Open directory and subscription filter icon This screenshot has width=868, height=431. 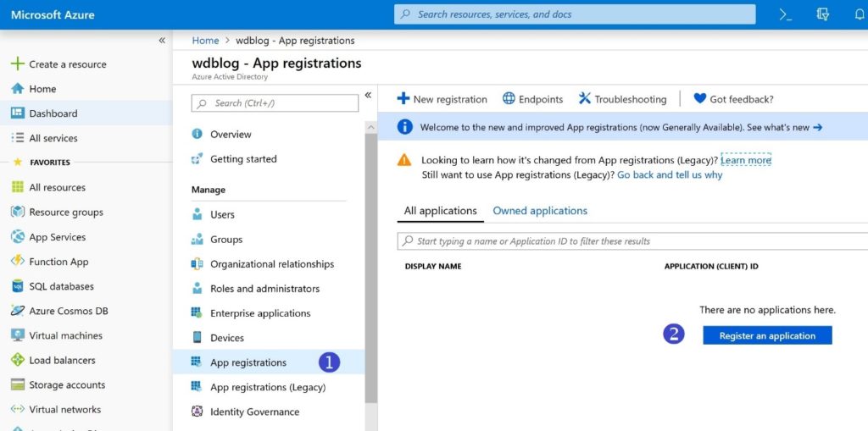pos(821,14)
